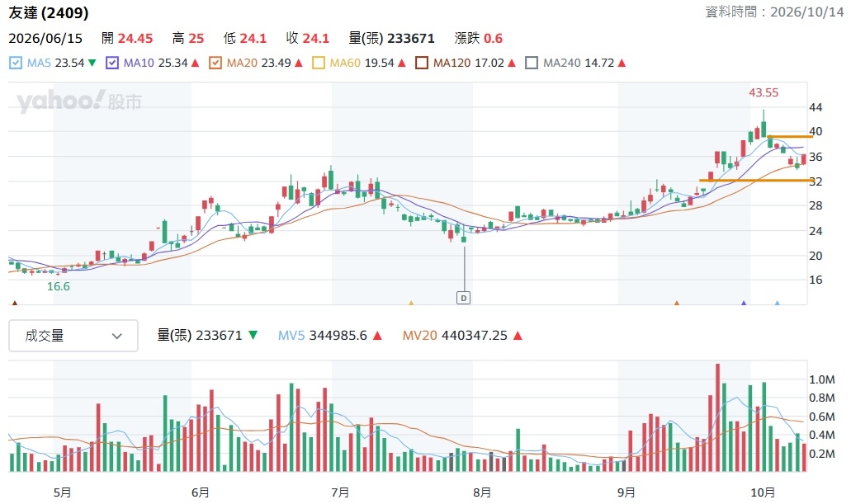The width and height of the screenshot is (851, 504).
Task: Click the red up arrow beside MA240 14.72
Action: pyautogui.click(x=622, y=63)
